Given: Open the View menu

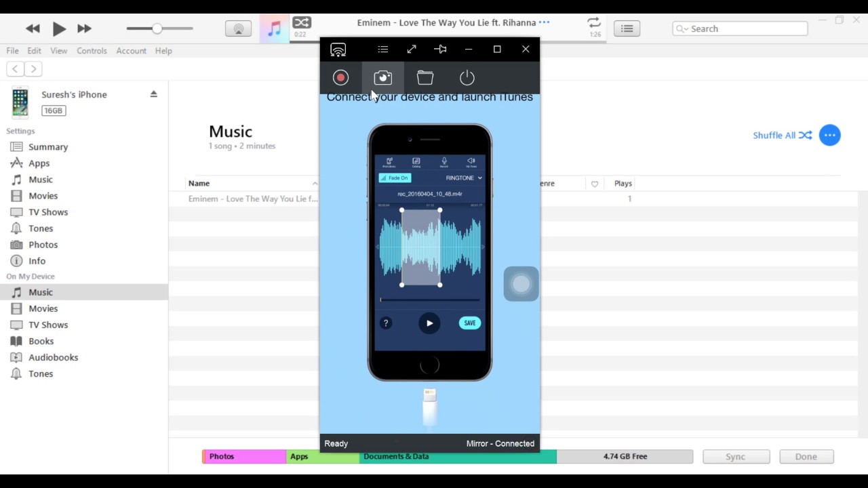Looking at the screenshot, I should (59, 51).
